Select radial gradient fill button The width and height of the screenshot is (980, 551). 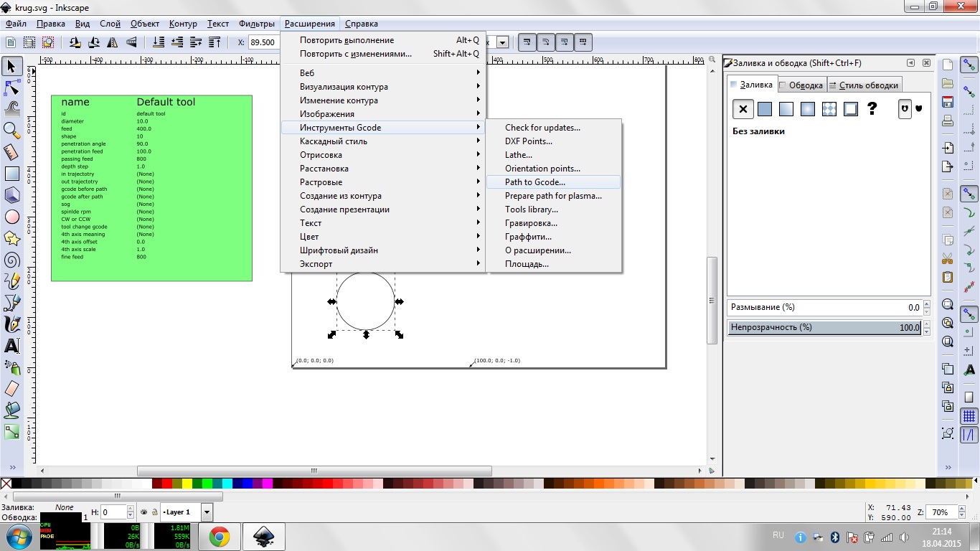(x=808, y=109)
